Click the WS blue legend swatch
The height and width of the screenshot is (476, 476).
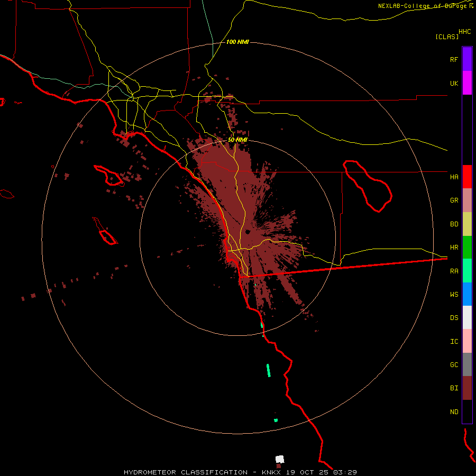pos(467,294)
